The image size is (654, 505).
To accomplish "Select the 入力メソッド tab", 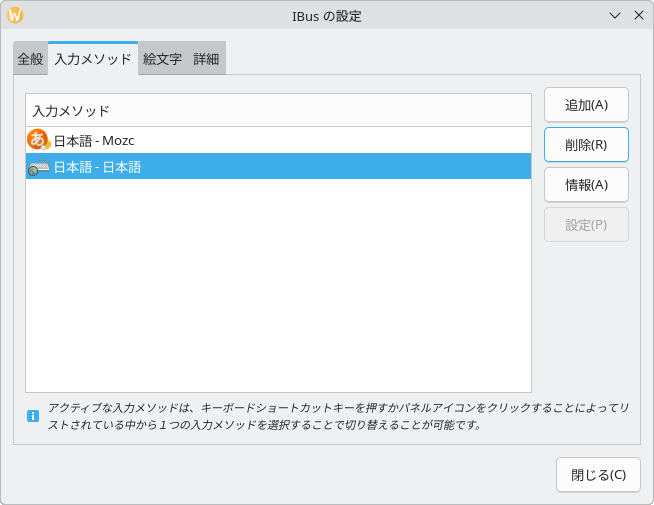I will (x=93, y=59).
